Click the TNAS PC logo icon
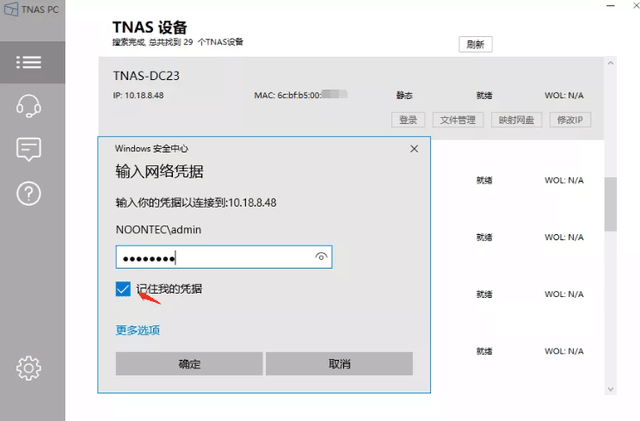 (11, 9)
